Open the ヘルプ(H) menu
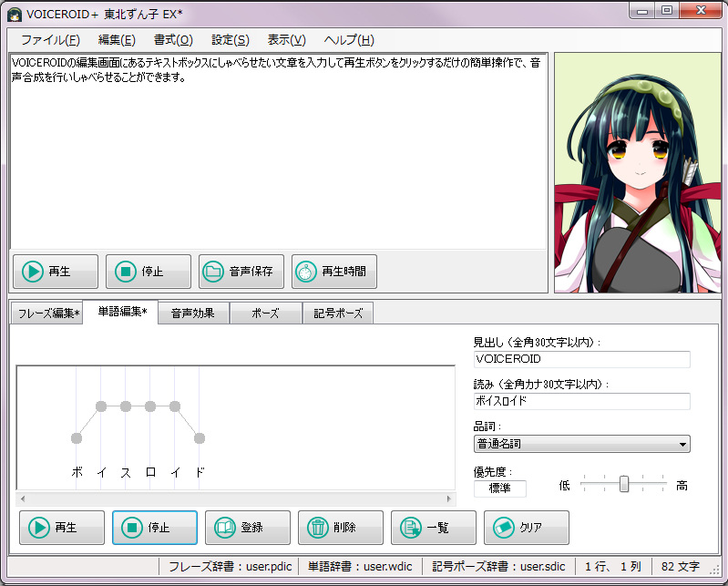This screenshot has width=728, height=586. tap(349, 40)
